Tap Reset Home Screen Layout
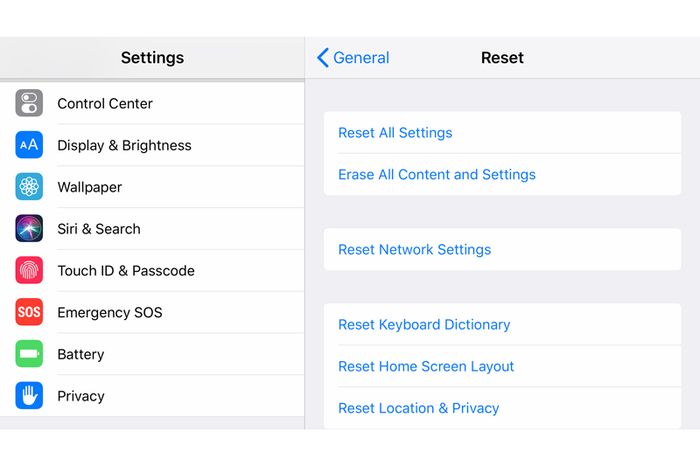Image resolution: width=700 pixels, height=466 pixels. click(426, 367)
